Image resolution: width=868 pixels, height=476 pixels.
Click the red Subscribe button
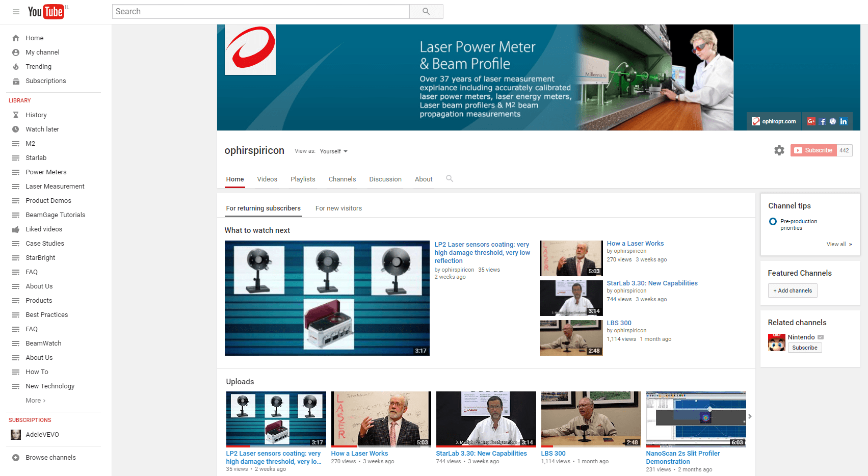click(813, 150)
